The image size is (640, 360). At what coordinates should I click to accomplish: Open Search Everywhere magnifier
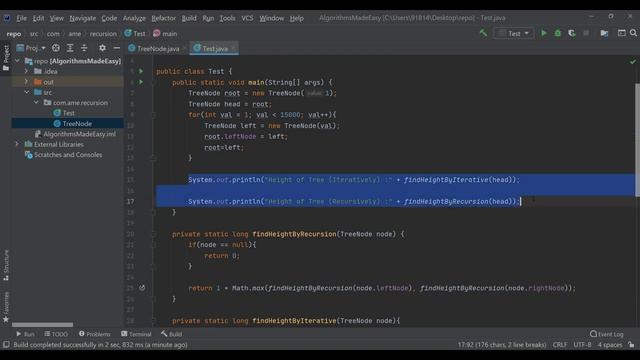[x=633, y=33]
